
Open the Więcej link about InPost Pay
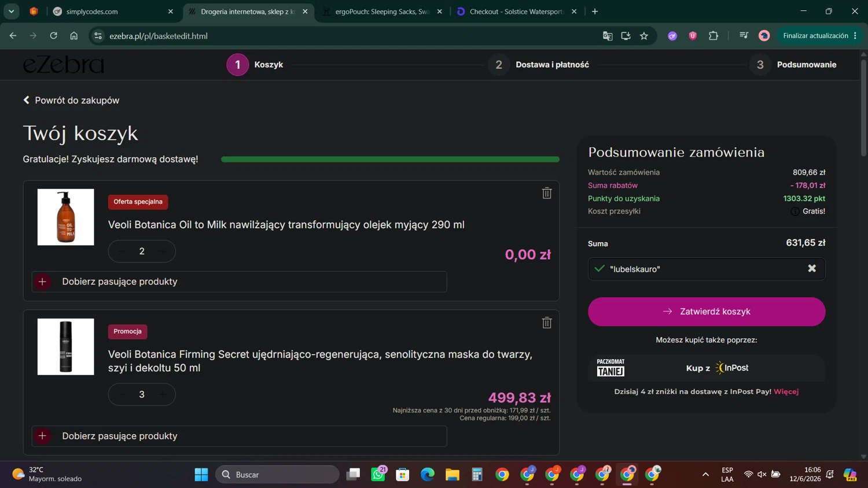[786, 391]
